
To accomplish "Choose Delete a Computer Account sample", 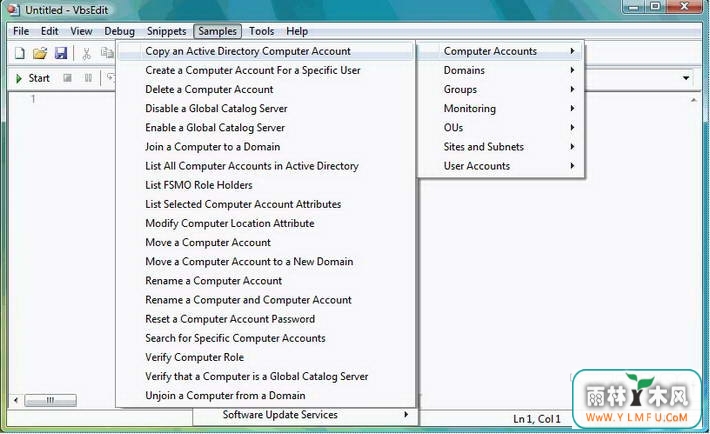I will pos(266,89).
